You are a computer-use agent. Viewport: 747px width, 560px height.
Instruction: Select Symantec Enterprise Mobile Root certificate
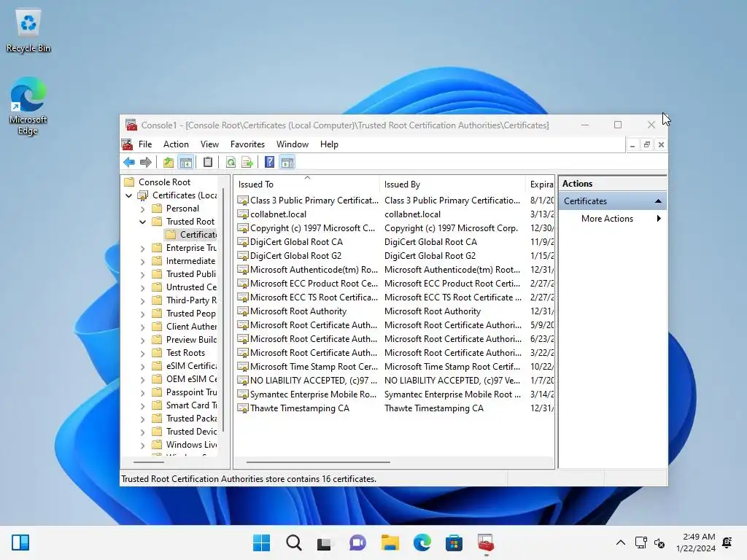coord(313,394)
